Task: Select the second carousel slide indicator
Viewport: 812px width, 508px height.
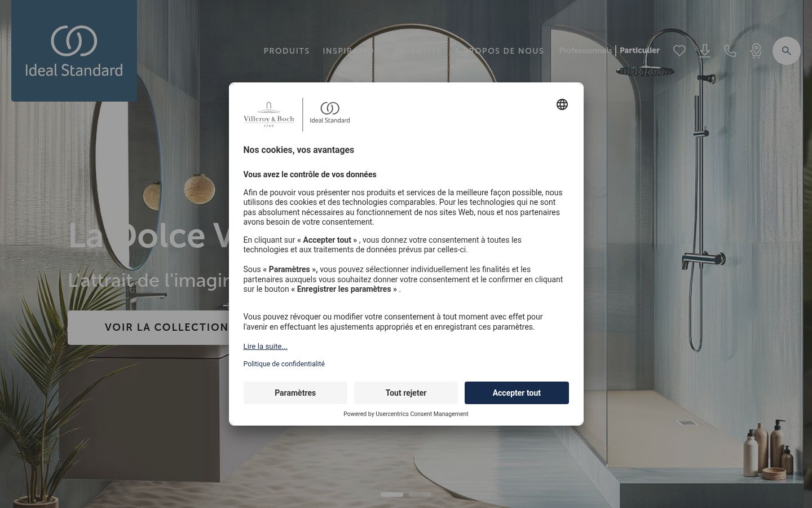Action: pyautogui.click(x=420, y=494)
